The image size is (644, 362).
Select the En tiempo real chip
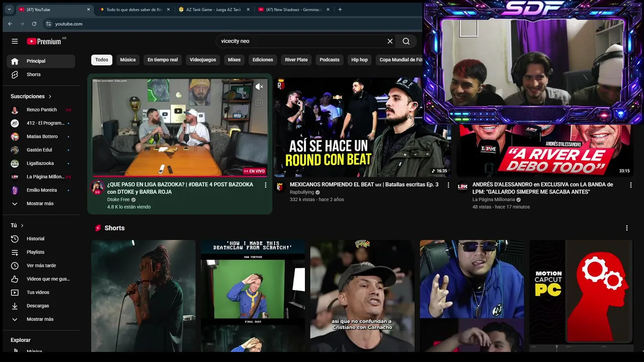tap(163, 60)
